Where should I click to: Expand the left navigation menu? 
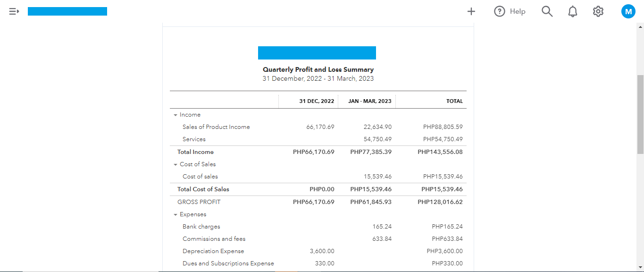(14, 11)
